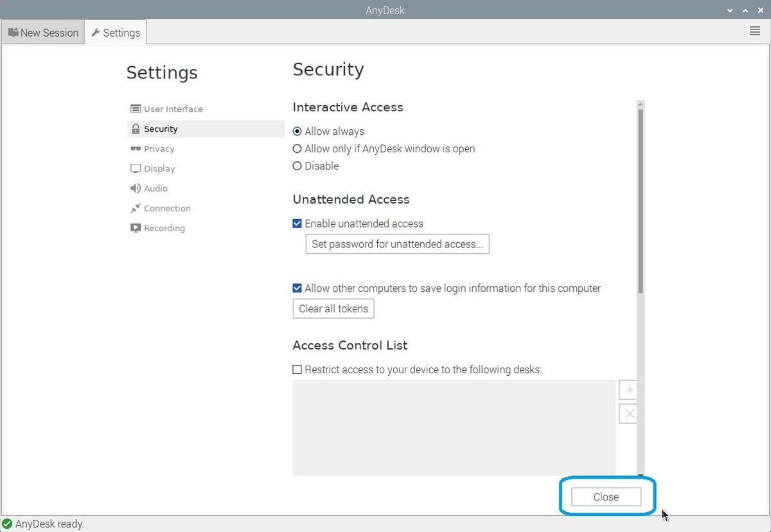Click the AnyDesk ready status text
Image resolution: width=771 pixels, height=532 pixels.
coord(49,524)
